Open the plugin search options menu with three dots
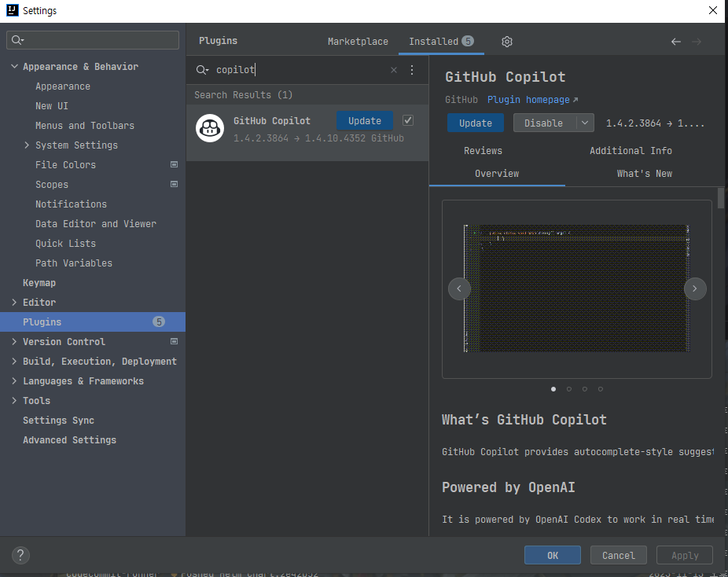Viewport: 728px width, 577px height. click(412, 70)
